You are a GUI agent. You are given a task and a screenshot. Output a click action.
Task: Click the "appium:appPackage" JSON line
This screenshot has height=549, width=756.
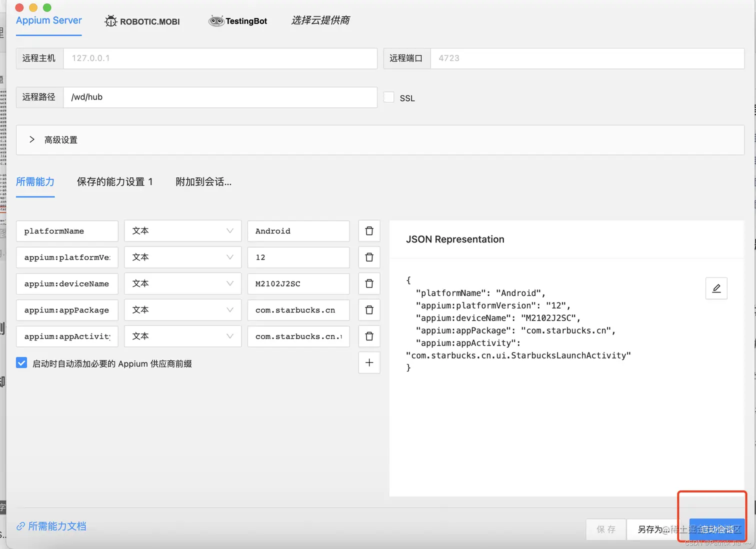coord(515,330)
